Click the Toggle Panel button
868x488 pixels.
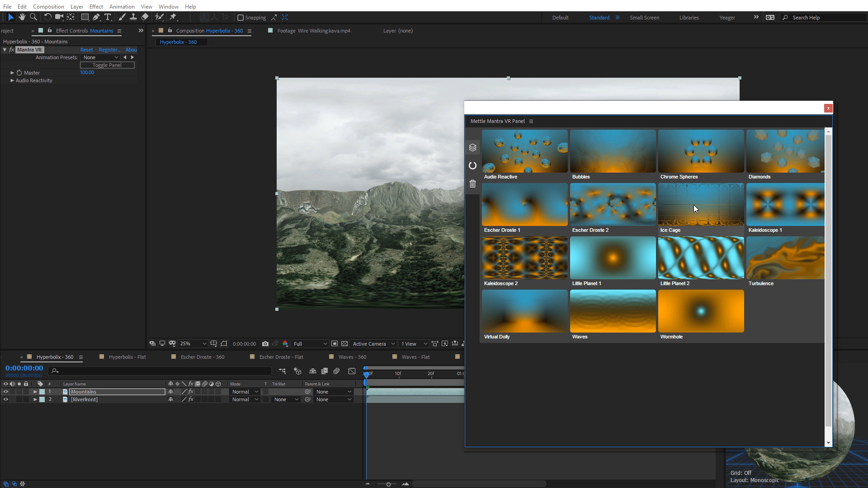107,65
